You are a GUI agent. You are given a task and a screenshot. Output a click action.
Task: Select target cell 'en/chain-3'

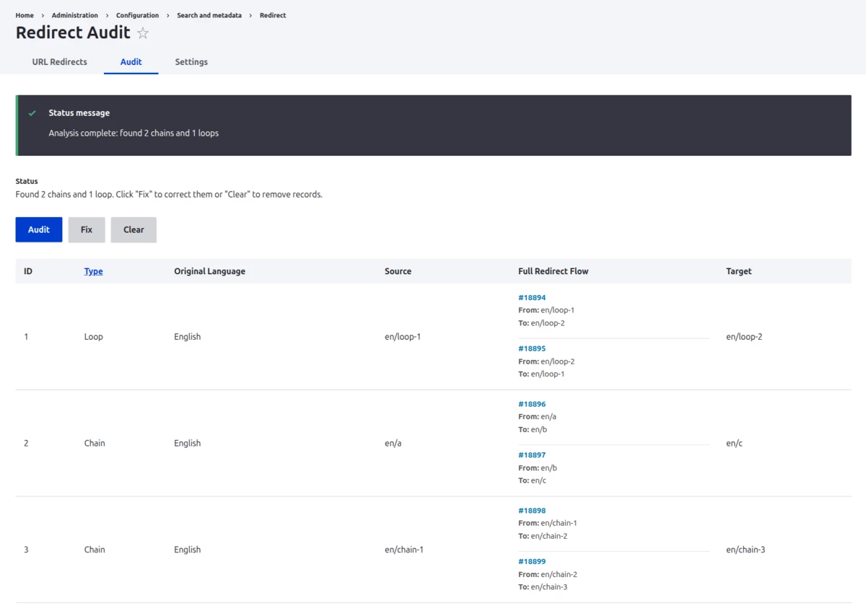pos(745,550)
